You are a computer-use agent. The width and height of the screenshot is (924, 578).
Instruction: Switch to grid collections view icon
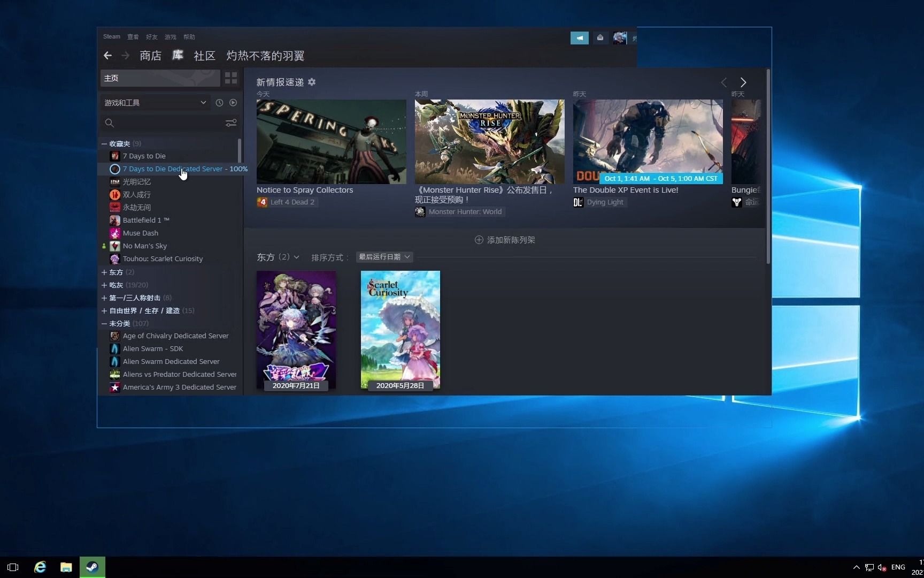coord(231,78)
